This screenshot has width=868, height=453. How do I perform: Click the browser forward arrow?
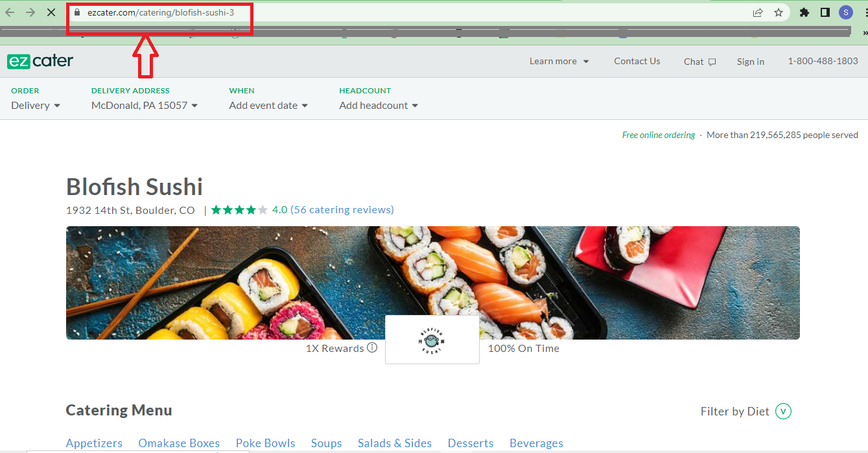(x=30, y=12)
